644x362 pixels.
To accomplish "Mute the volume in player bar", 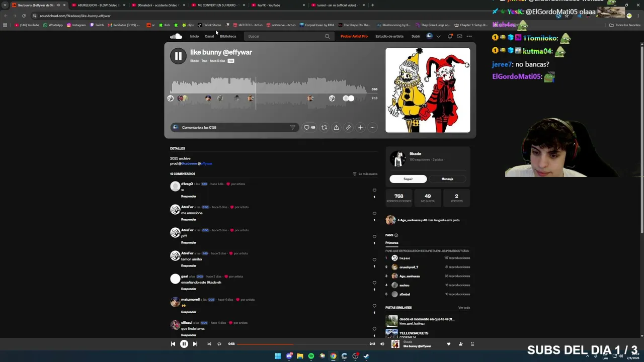I will tap(382, 344).
